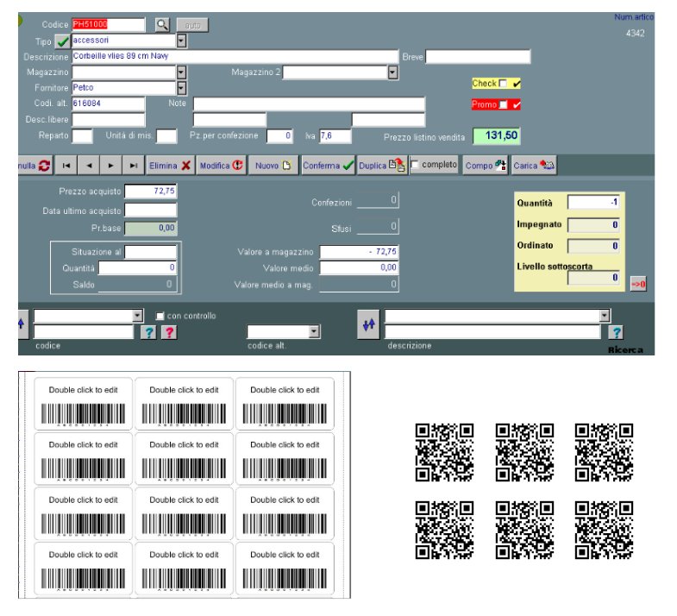
Task: Click the Descrizione field
Action: [235, 56]
